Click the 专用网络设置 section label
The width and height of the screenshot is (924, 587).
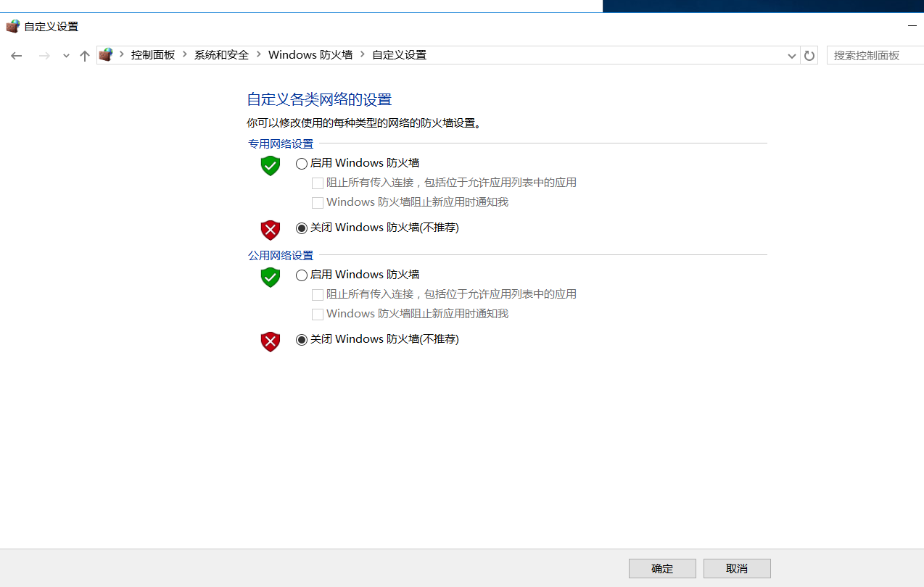281,143
